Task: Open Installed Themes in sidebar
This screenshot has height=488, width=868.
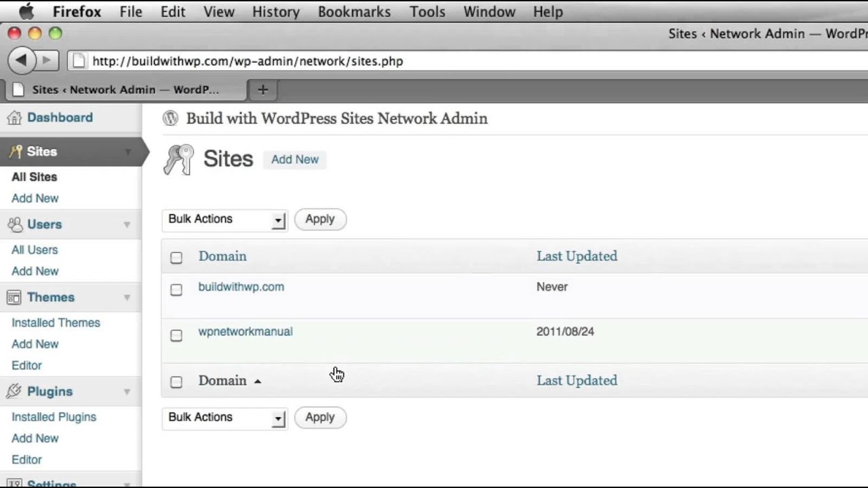Action: coord(56,323)
